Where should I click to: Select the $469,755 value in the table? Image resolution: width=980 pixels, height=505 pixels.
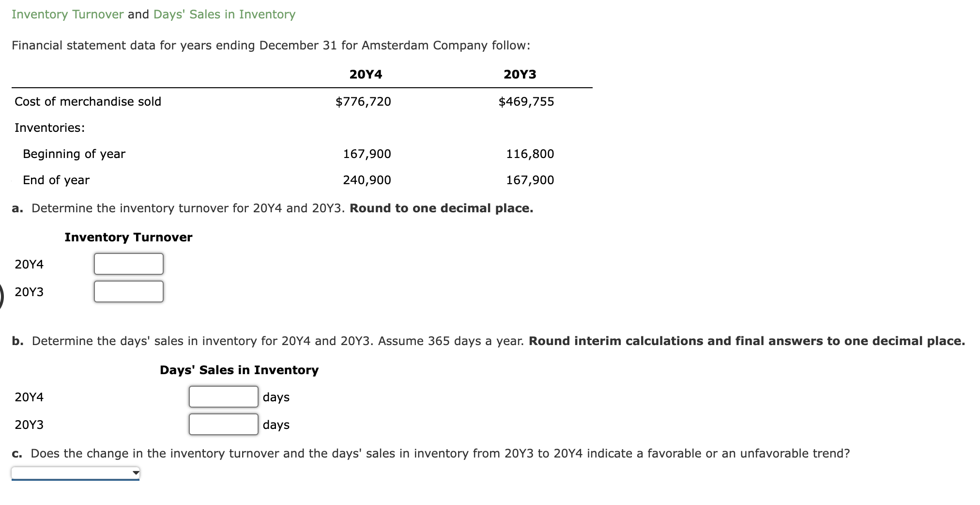pyautogui.click(x=526, y=101)
